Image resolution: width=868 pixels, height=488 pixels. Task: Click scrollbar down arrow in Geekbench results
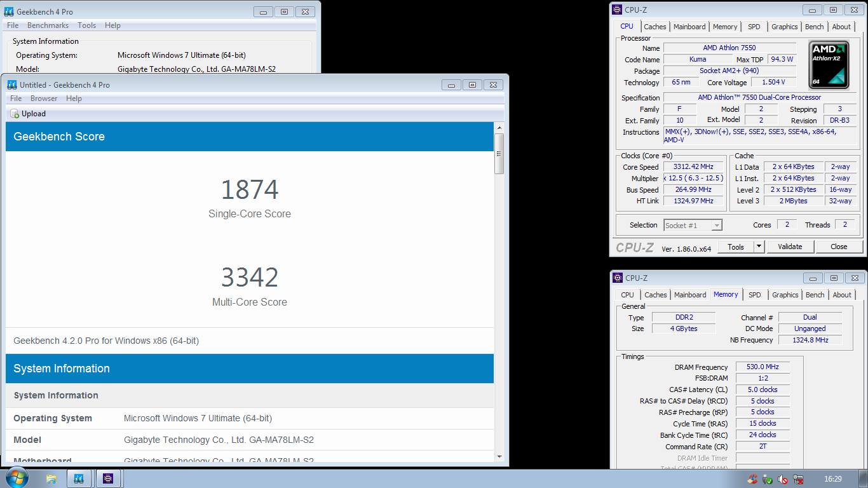point(499,456)
